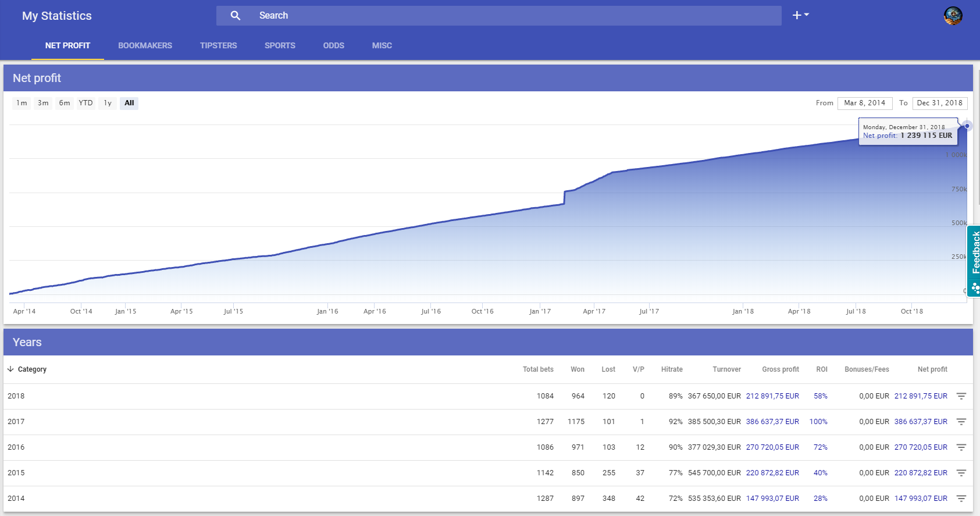Click the filter icon for 2014 row
The image size is (980, 516).
tap(961, 499)
